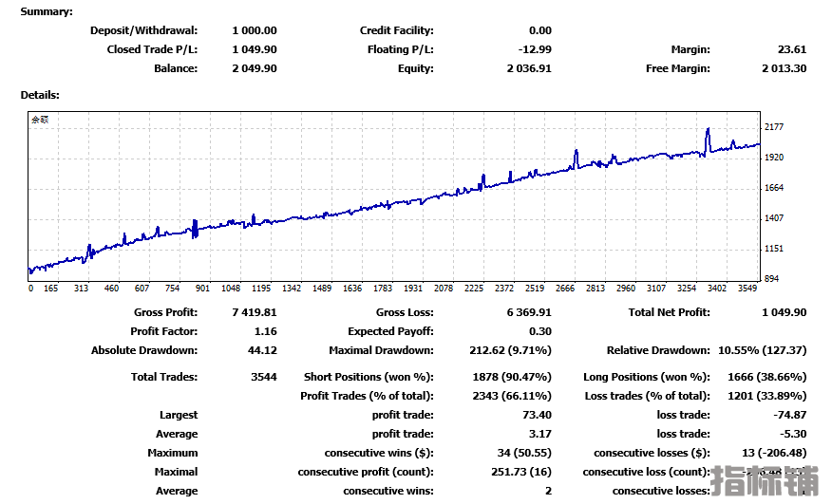
Task: Select the Balance value 2 049.90
Action: (254, 68)
